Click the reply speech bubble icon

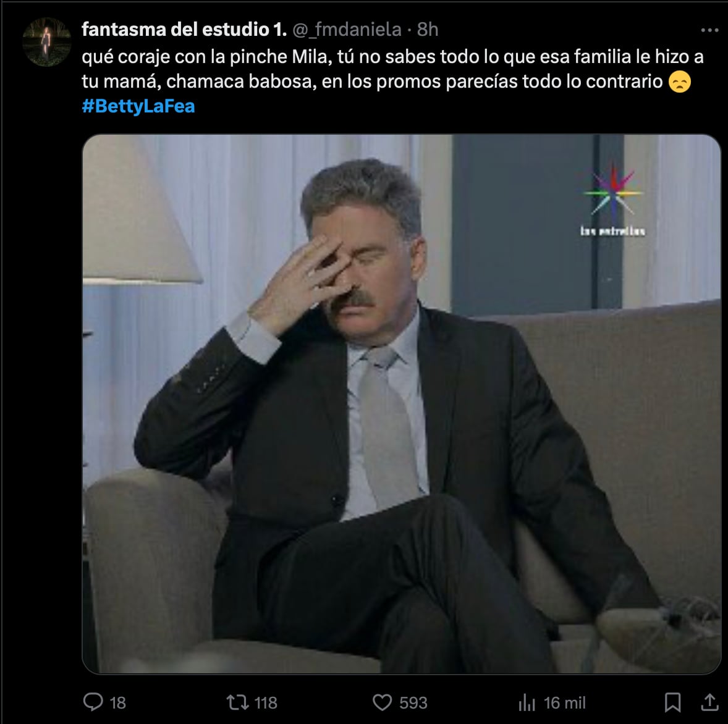(93, 702)
